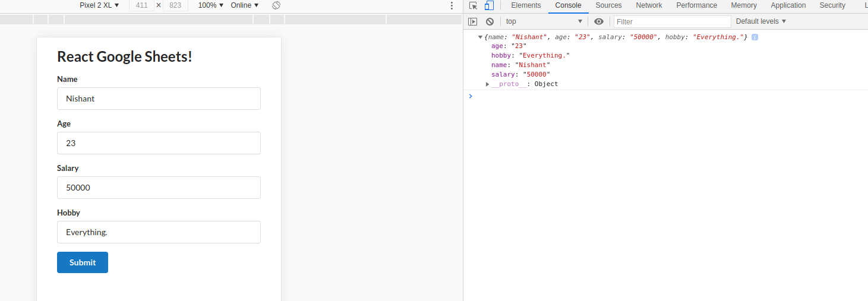Open the 100% zoom dropdown
Image resolution: width=868 pixels, height=301 pixels.
pyautogui.click(x=211, y=5)
